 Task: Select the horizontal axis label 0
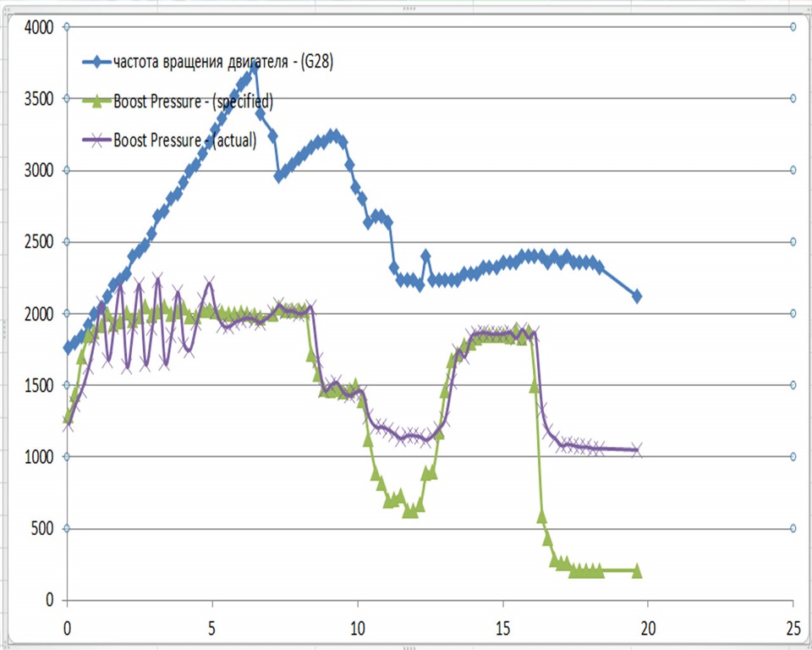(67, 629)
